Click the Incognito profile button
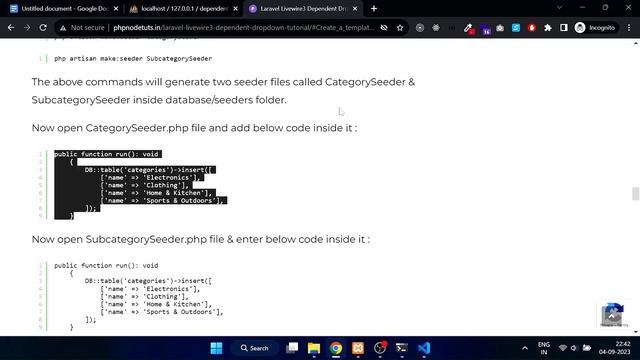640x360 pixels. point(595,28)
